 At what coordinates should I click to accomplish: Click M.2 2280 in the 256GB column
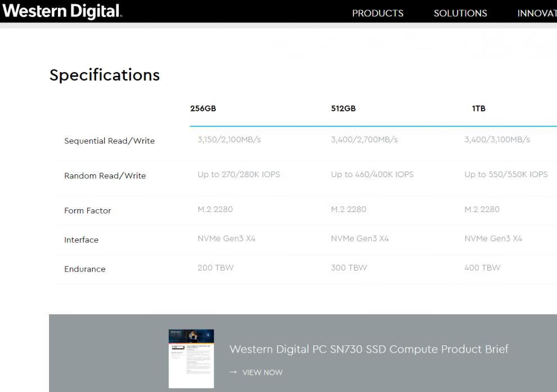pyautogui.click(x=215, y=209)
